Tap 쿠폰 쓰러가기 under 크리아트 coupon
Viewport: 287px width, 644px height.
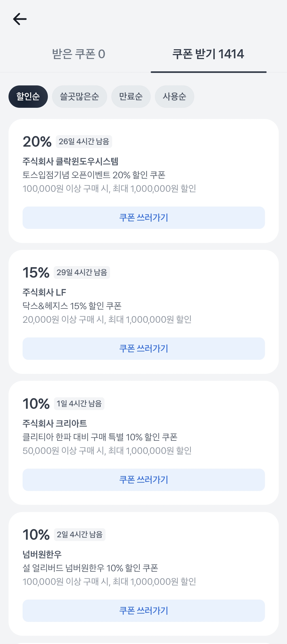click(x=143, y=480)
